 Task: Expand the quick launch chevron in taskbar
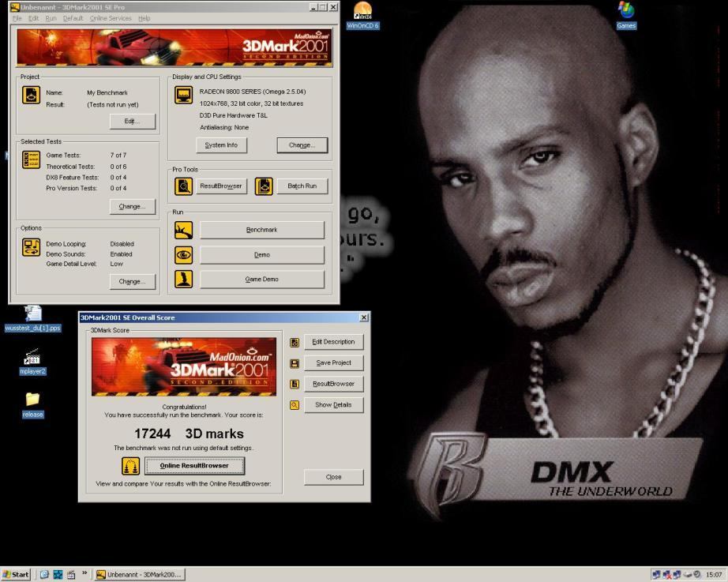tap(84, 573)
